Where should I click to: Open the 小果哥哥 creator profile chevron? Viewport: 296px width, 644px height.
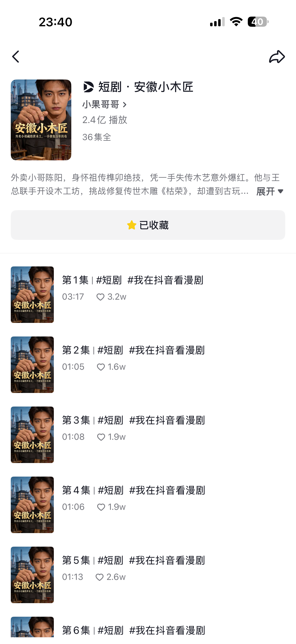pos(124,105)
